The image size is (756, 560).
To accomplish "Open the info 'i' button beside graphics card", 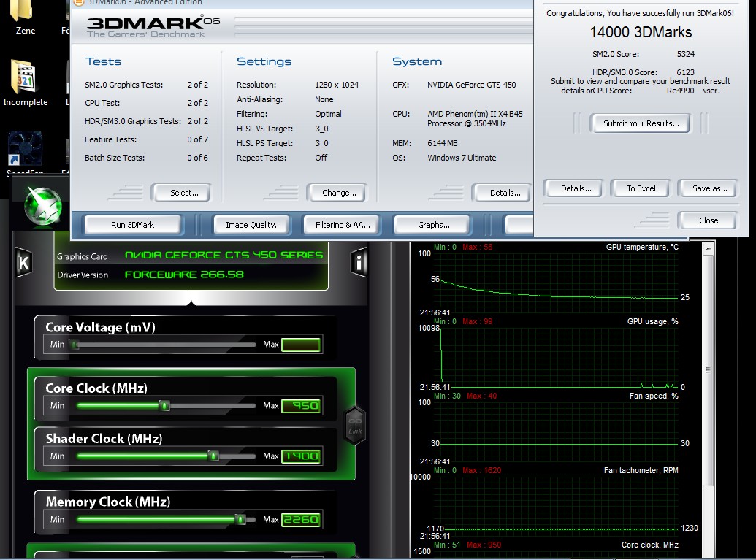I will (359, 263).
